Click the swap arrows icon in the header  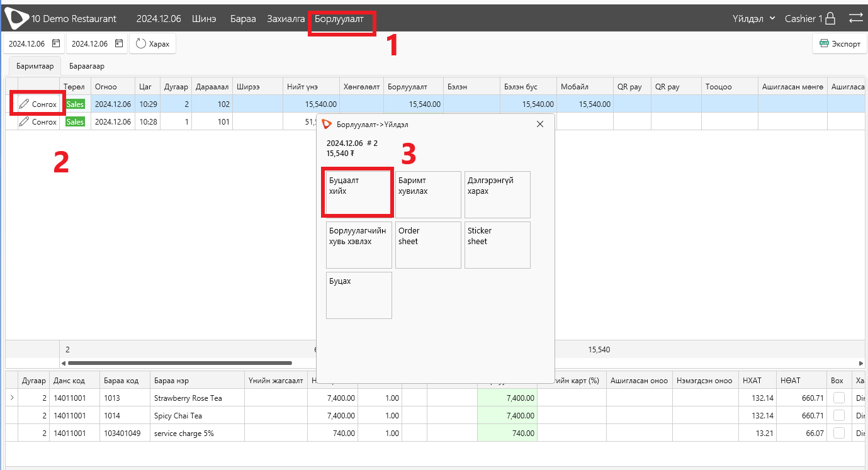(855, 18)
